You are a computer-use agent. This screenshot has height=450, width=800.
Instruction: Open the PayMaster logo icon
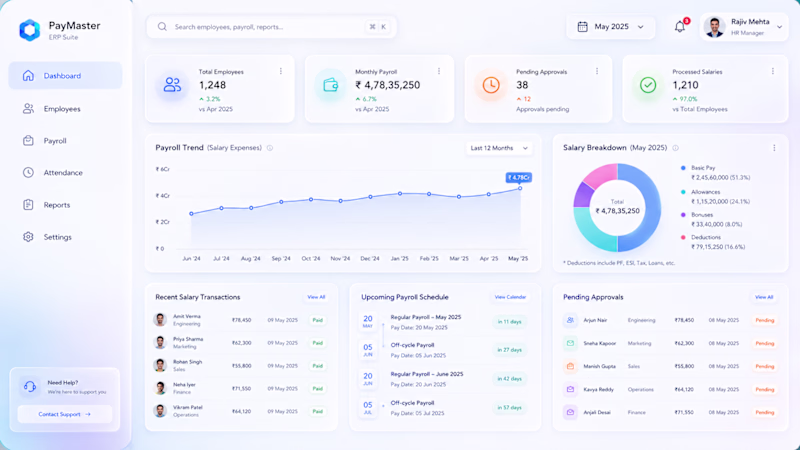[x=30, y=30]
